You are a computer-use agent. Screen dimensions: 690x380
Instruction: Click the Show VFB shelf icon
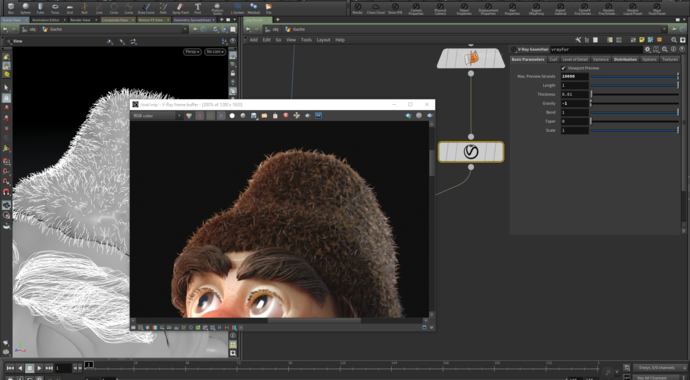[395, 8]
